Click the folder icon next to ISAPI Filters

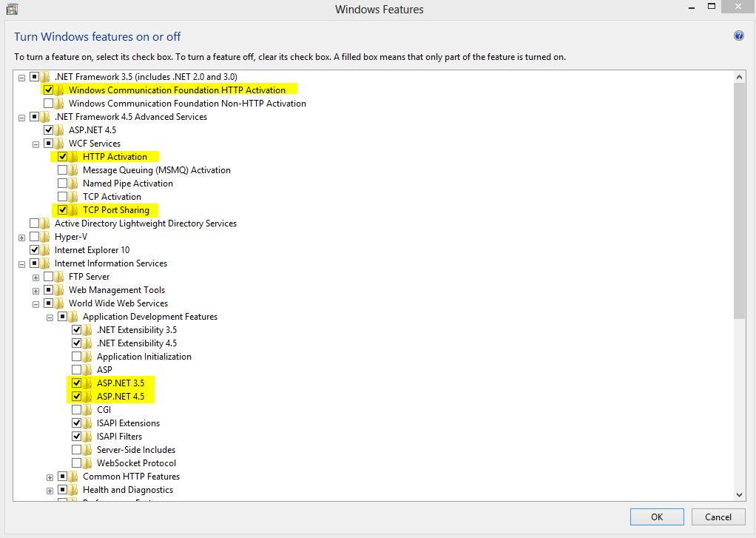[x=88, y=437]
